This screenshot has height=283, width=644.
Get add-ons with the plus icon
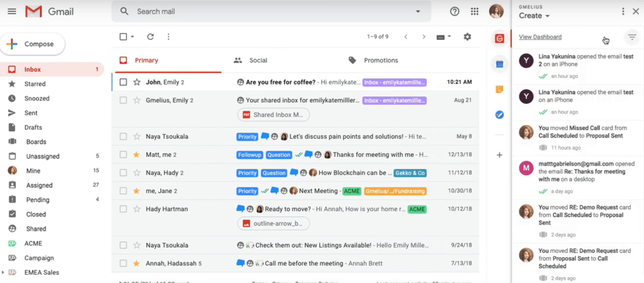pyautogui.click(x=499, y=155)
